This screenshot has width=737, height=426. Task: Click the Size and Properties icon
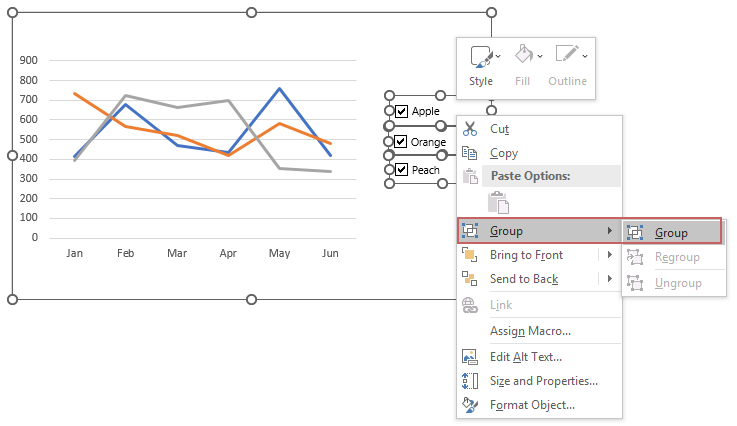[470, 381]
